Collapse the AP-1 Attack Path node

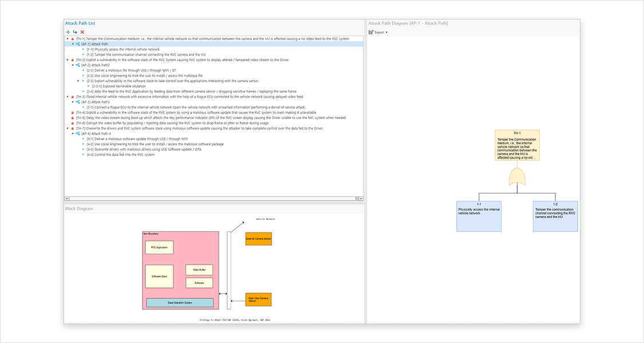click(x=73, y=44)
